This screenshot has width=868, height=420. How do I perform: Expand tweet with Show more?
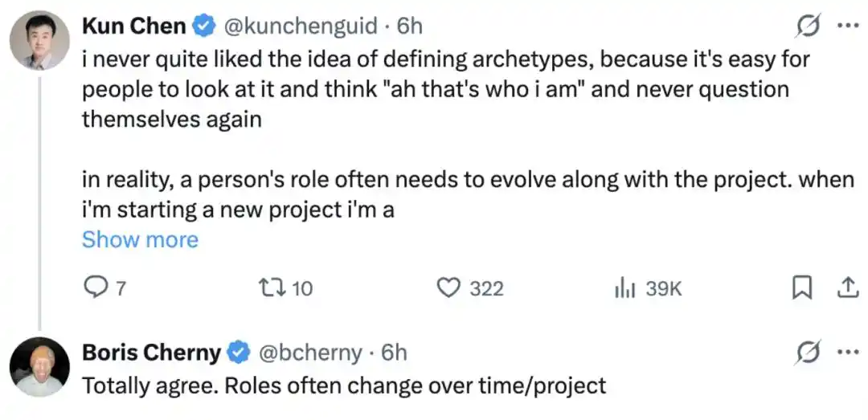pyautogui.click(x=140, y=239)
